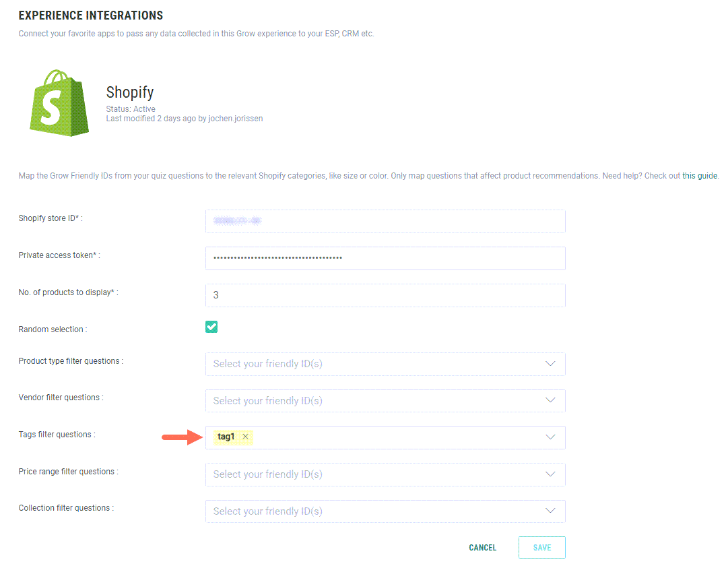Remove tag1 using its x icon
Viewport: 728px width, 568px height.
pyautogui.click(x=245, y=437)
